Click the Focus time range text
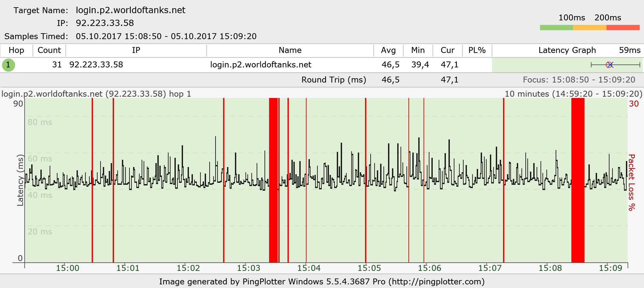This screenshot has width=644, height=288. tap(579, 80)
